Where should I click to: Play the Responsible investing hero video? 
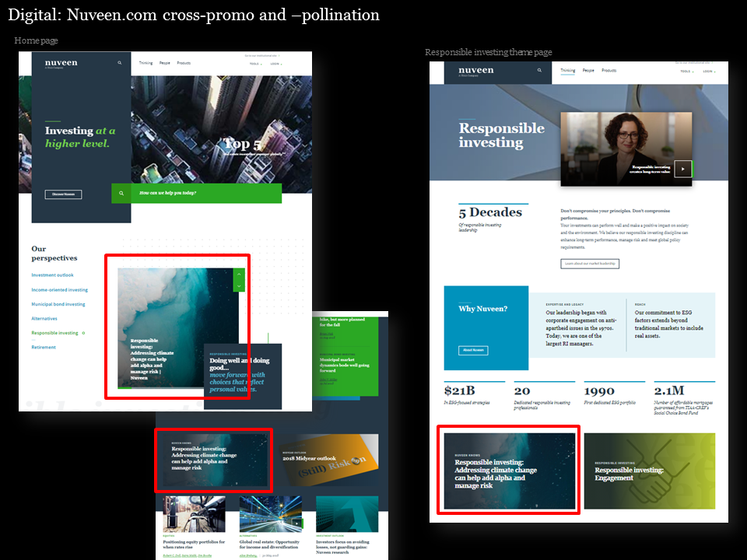coord(682,169)
